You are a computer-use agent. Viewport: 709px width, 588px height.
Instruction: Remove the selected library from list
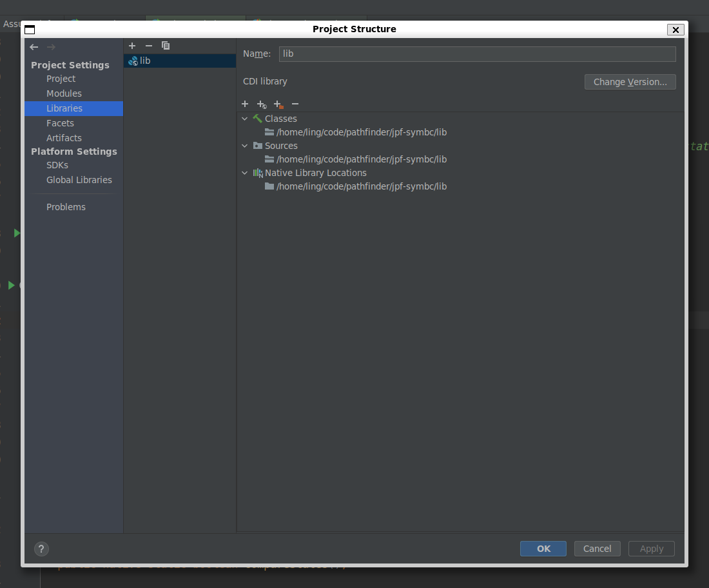(149, 46)
